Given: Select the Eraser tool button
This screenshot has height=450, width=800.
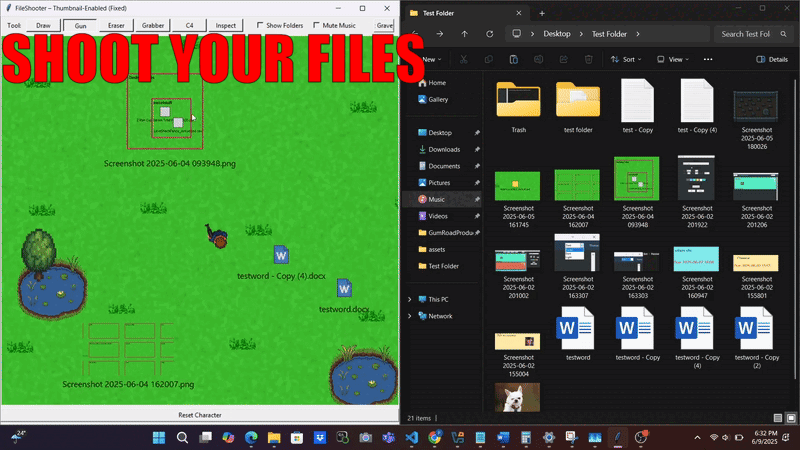Looking at the screenshot, I should [116, 26].
